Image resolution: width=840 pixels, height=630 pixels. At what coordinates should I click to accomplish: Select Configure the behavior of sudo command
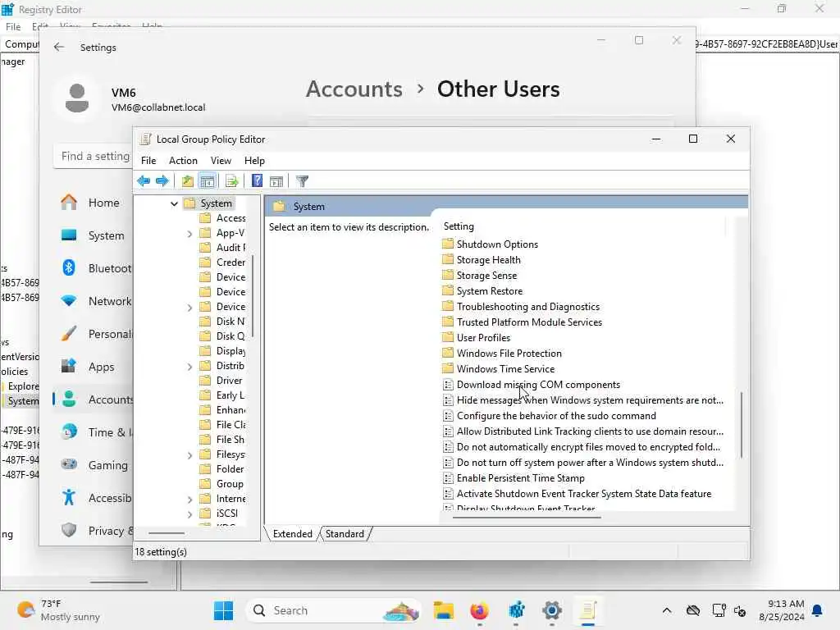pyautogui.click(x=550, y=416)
